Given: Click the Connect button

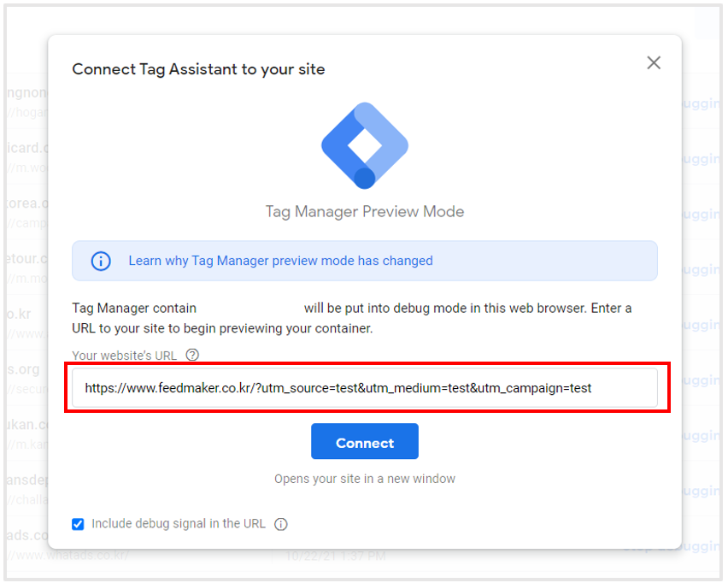Looking at the screenshot, I should (365, 441).
